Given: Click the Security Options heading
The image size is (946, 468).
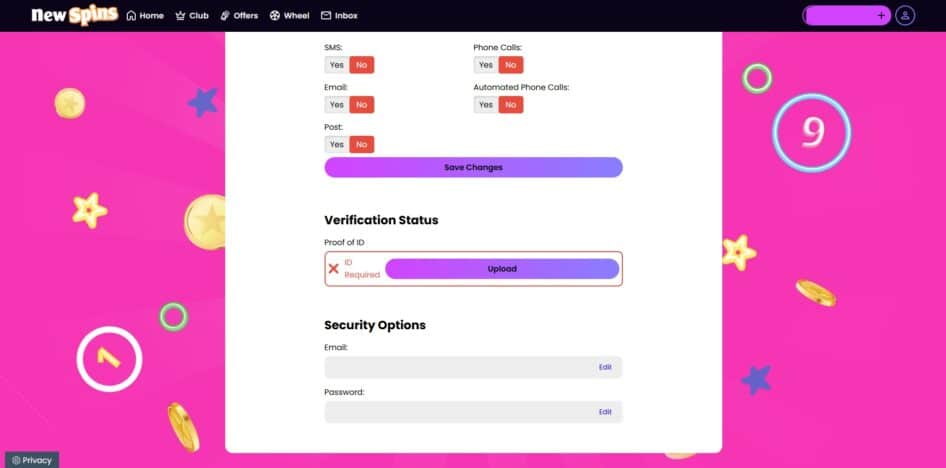Looking at the screenshot, I should pyautogui.click(x=375, y=325).
